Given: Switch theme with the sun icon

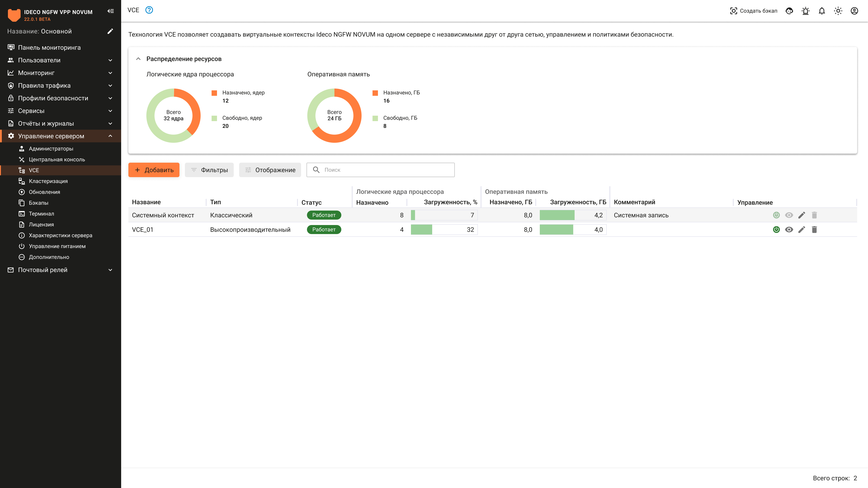Looking at the screenshot, I should click(838, 11).
